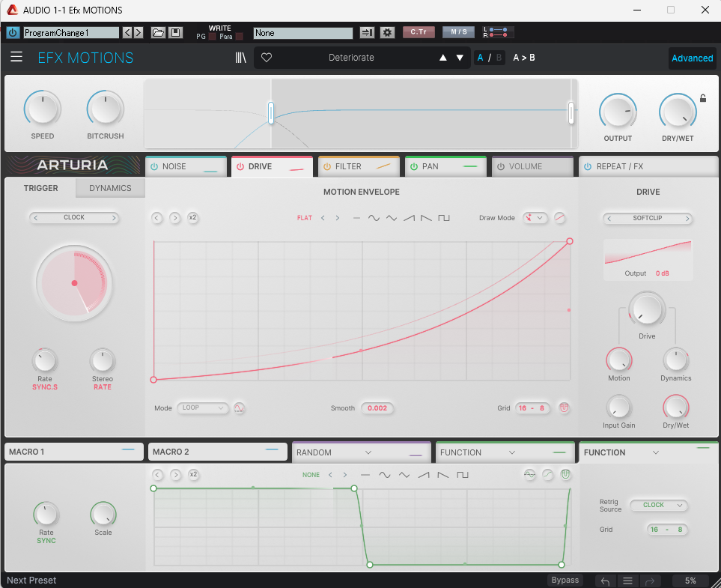Toggle the PAN module power

point(414,166)
